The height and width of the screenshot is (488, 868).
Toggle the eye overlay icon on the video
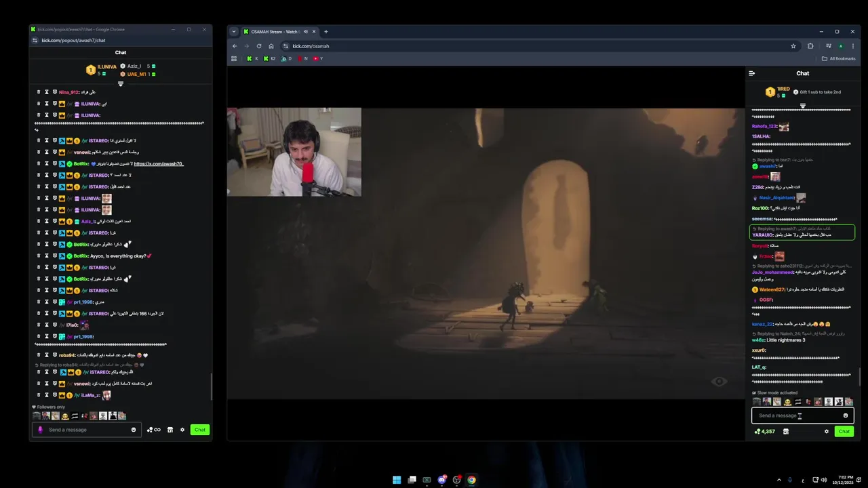[x=719, y=382]
